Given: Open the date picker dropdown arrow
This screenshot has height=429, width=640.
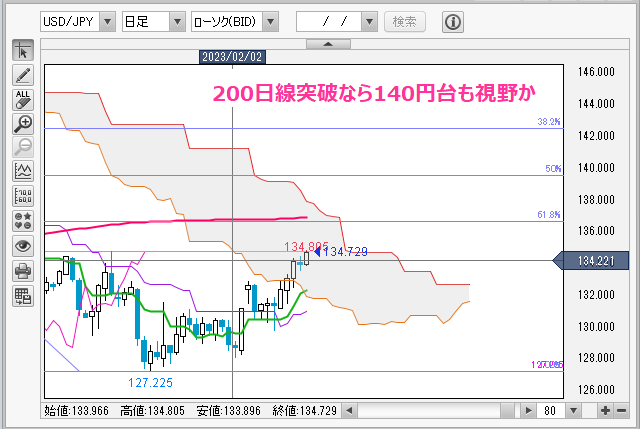Looking at the screenshot, I should [369, 22].
